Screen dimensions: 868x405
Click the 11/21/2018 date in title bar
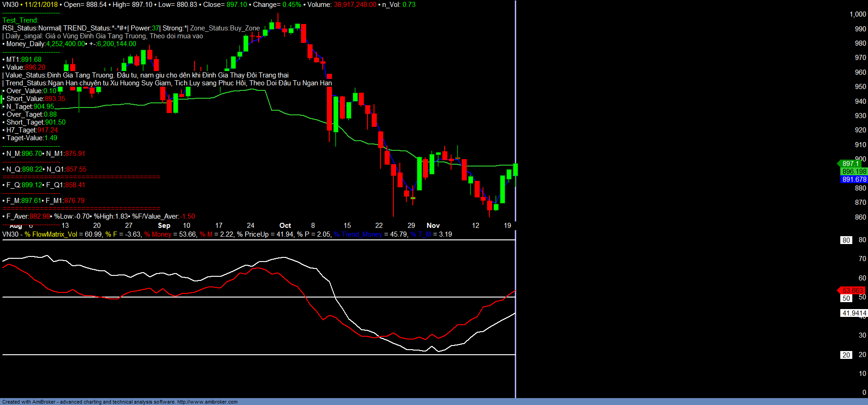point(41,5)
